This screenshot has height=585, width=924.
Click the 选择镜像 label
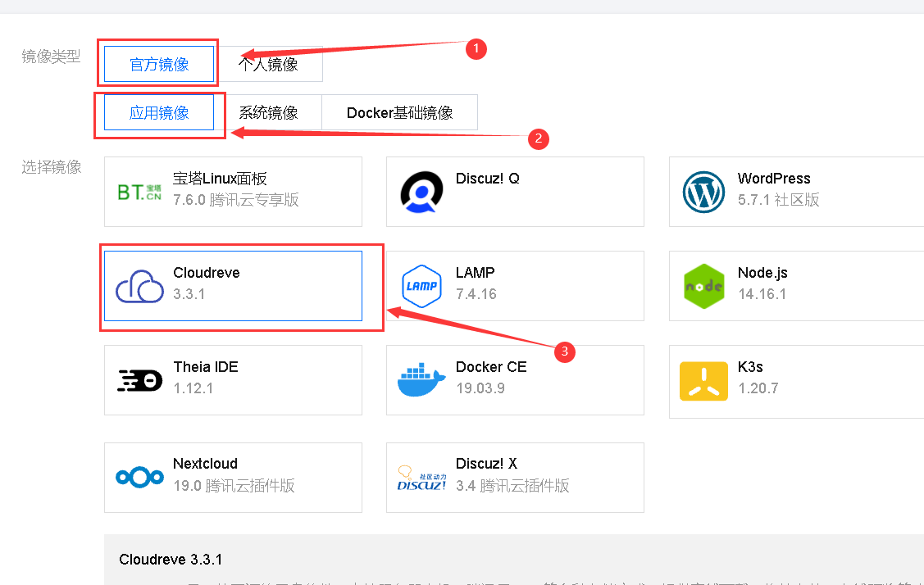[52, 167]
